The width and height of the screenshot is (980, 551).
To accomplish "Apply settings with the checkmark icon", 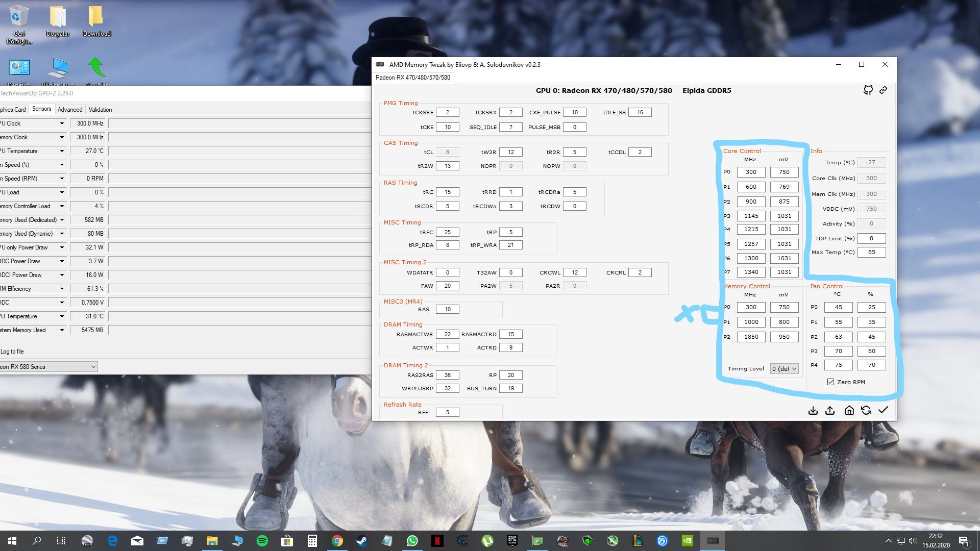I will pos(884,410).
